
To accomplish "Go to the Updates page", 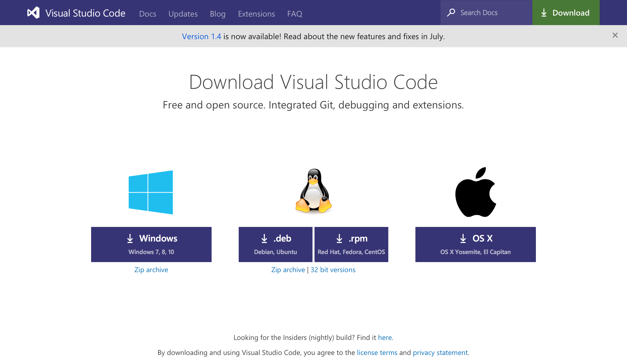I will coord(183,14).
